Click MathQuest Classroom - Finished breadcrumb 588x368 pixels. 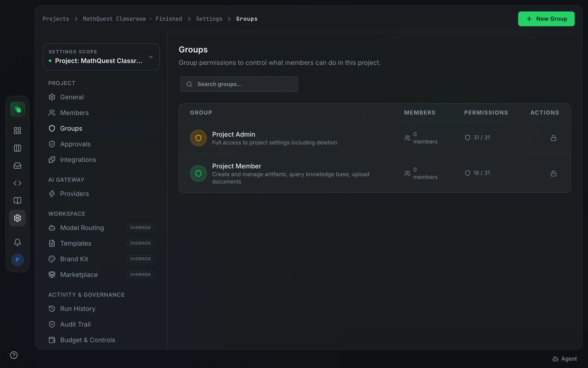133,19
